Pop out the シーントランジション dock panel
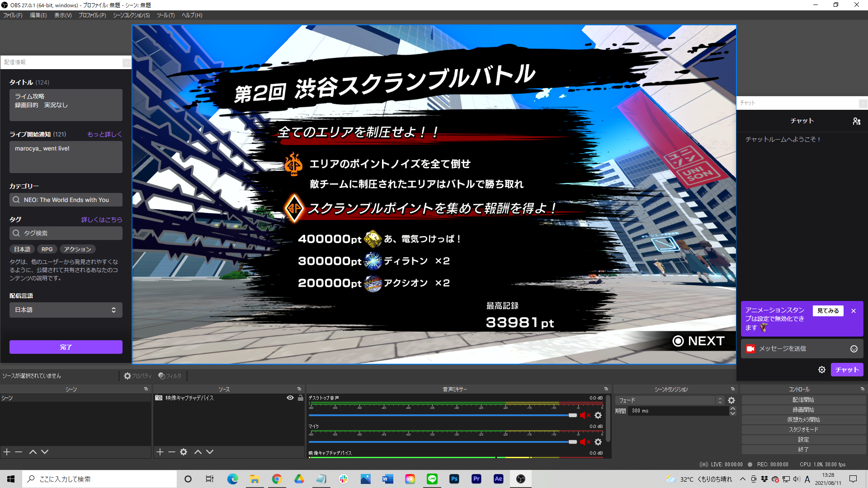 733,389
